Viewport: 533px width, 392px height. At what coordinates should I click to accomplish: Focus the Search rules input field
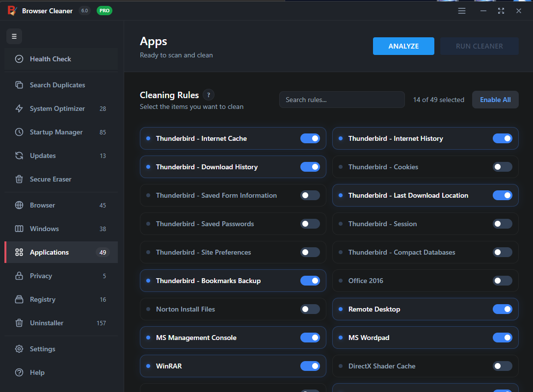tap(342, 100)
